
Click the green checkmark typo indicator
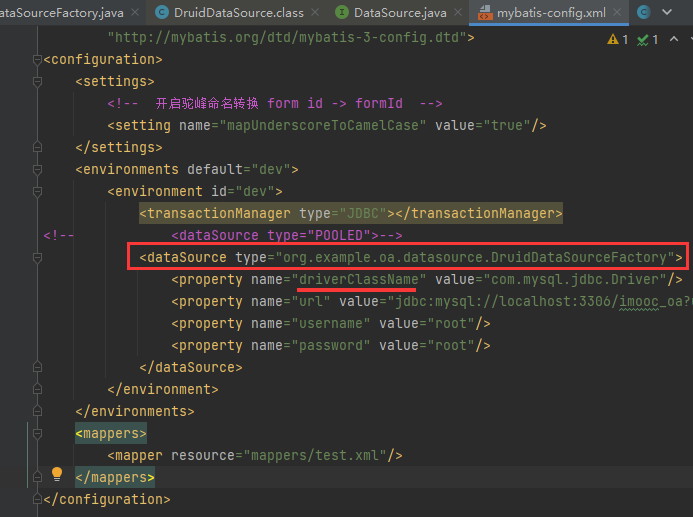coord(642,40)
